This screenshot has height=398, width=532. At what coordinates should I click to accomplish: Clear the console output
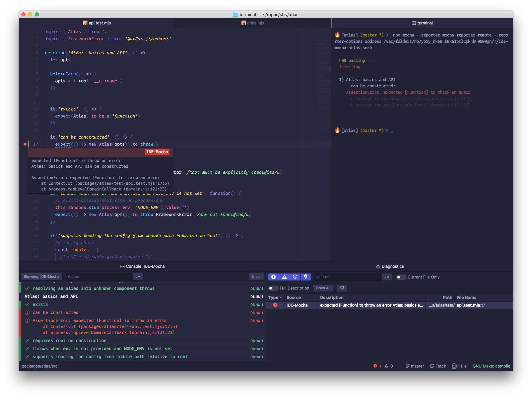pos(257,276)
